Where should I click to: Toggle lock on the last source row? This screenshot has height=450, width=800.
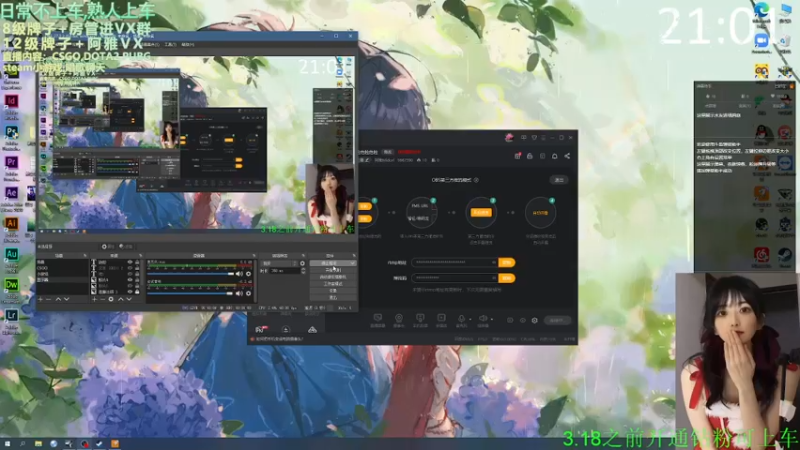[x=137, y=291]
